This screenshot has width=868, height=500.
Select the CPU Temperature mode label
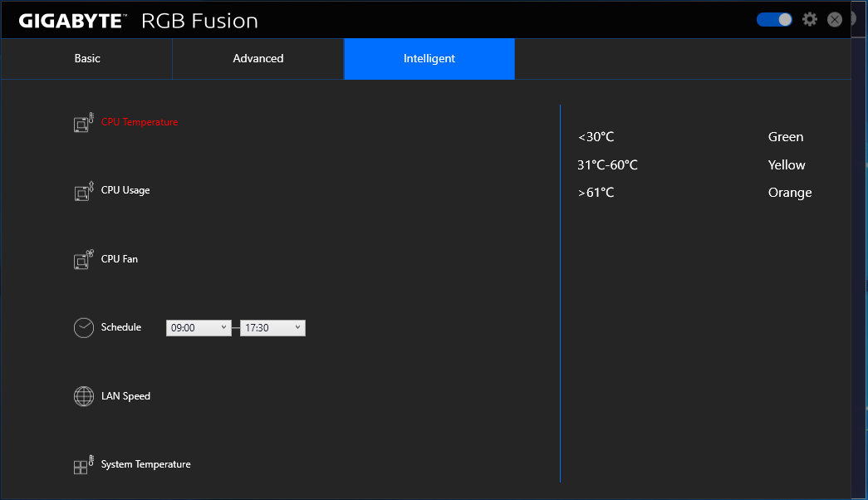coord(140,122)
